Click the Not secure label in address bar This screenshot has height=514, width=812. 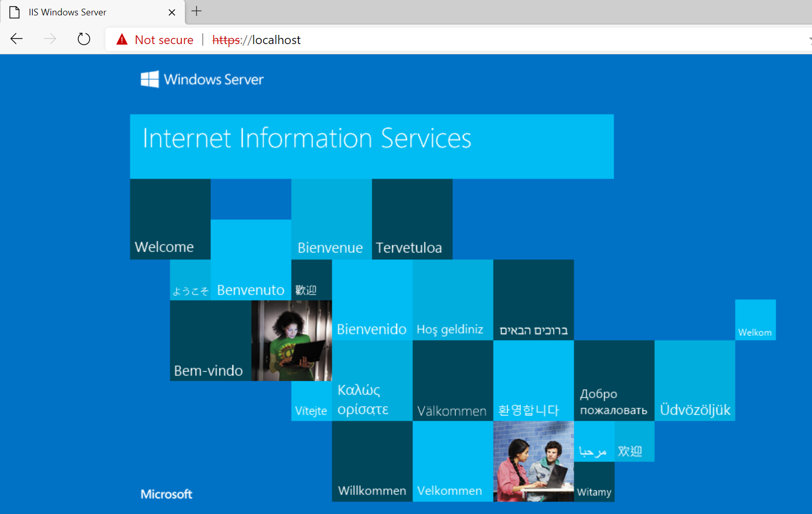click(x=164, y=40)
